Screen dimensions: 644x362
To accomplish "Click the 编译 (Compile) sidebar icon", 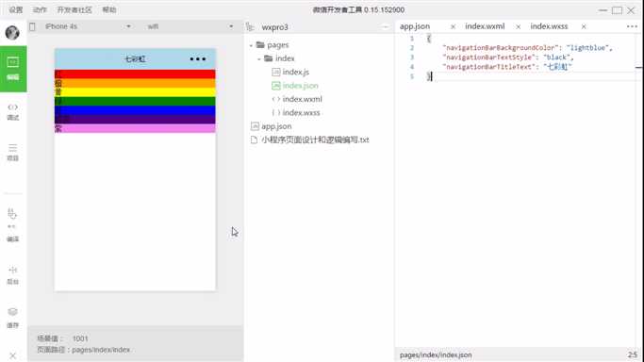I will point(13,225).
